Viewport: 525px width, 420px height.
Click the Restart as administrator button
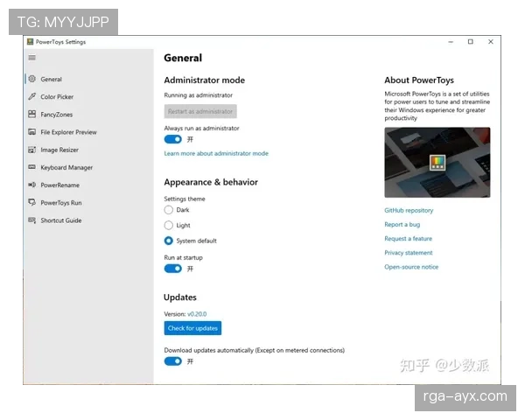coord(200,111)
